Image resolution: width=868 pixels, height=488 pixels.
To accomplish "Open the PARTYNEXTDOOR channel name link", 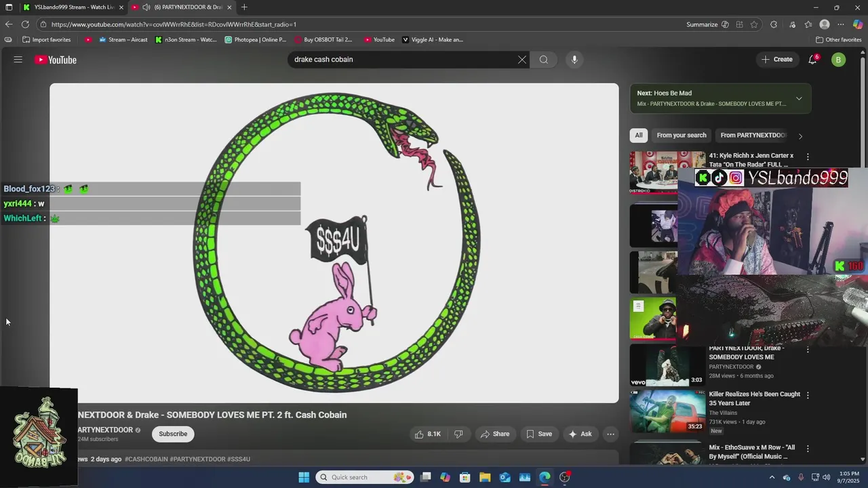I will coord(105,430).
